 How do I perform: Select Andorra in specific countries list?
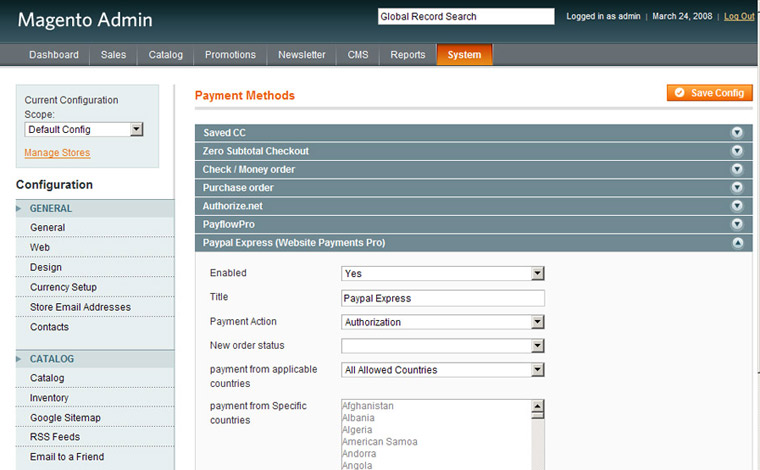pos(359,454)
